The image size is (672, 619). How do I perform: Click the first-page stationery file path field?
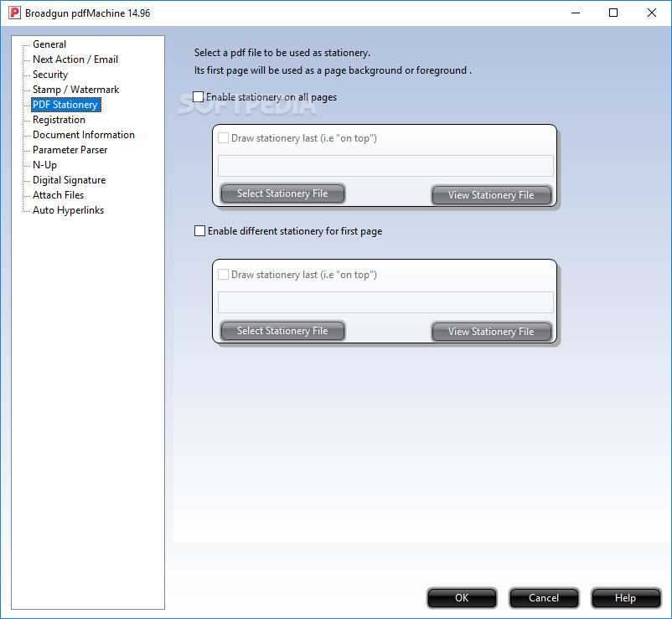(385, 302)
